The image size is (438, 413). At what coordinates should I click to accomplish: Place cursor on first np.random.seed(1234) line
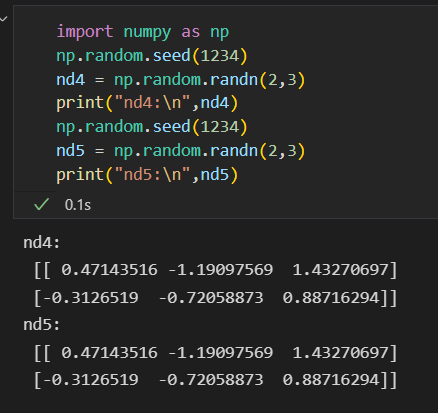152,56
